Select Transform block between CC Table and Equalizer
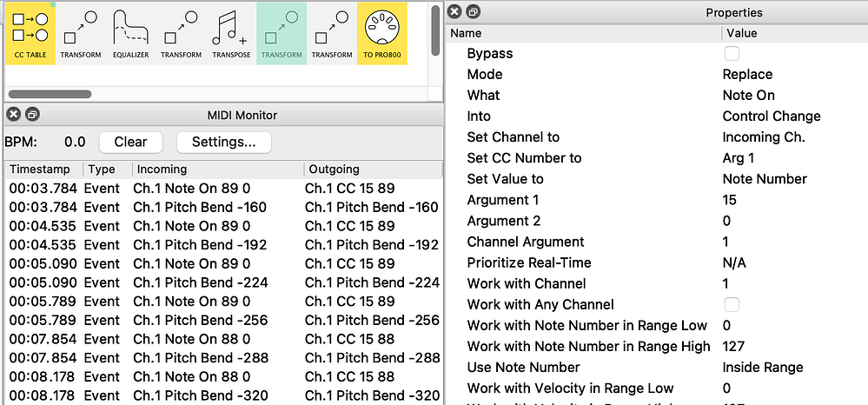The image size is (868, 405). pyautogui.click(x=81, y=32)
